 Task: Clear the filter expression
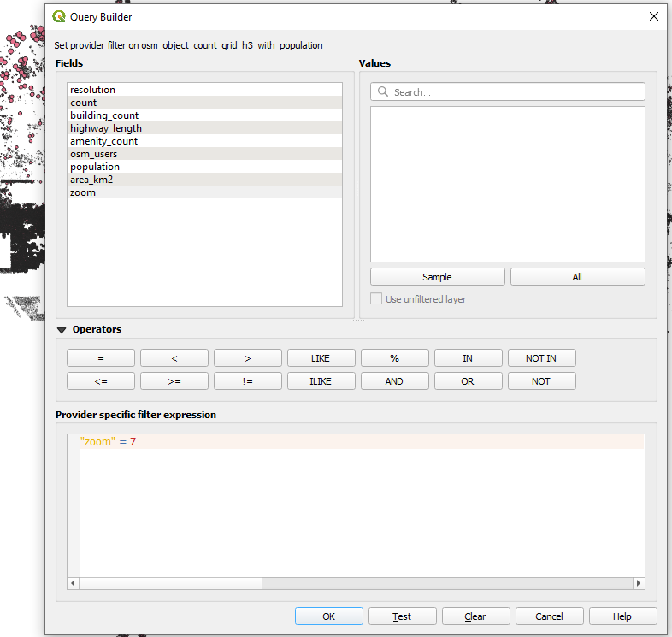coord(475,616)
